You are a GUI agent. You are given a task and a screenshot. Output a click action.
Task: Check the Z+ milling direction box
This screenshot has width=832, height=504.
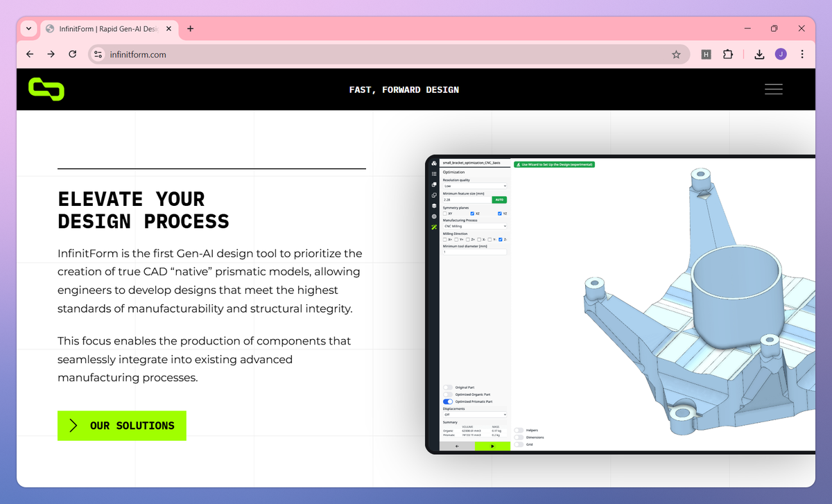(468, 239)
